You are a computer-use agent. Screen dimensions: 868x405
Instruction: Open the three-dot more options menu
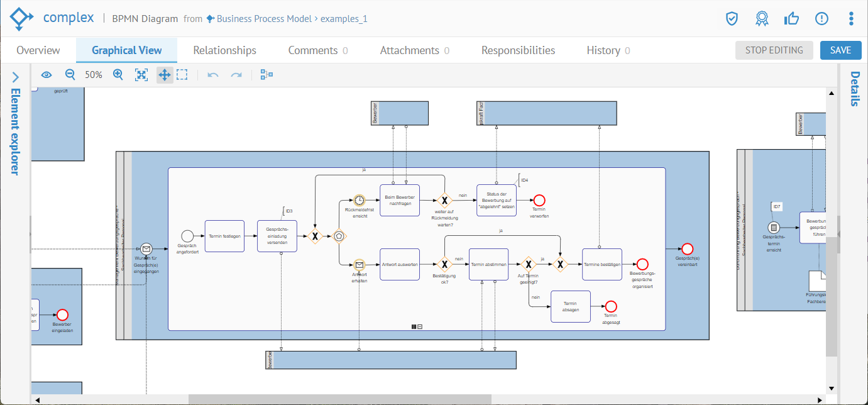click(x=851, y=18)
